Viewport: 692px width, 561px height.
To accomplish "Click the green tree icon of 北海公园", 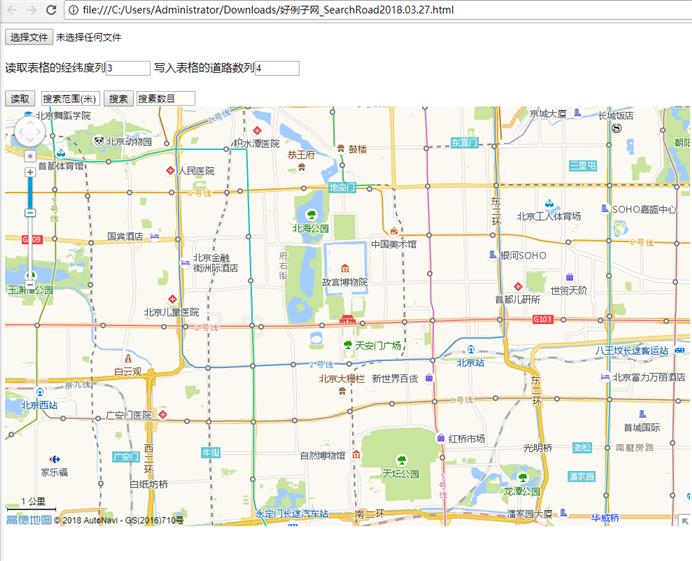I will click(x=312, y=215).
